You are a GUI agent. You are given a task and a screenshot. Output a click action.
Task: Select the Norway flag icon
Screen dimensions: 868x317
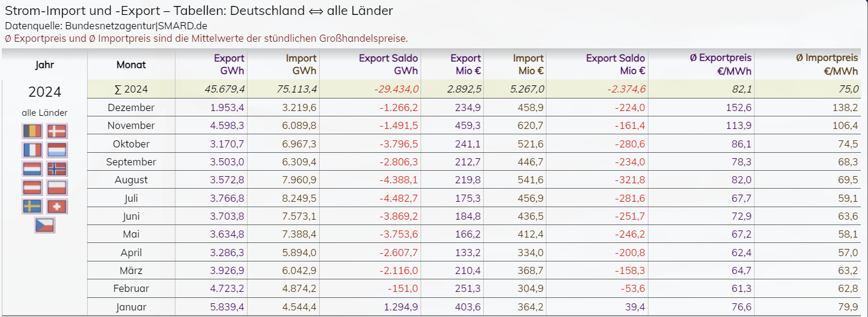click(x=57, y=169)
